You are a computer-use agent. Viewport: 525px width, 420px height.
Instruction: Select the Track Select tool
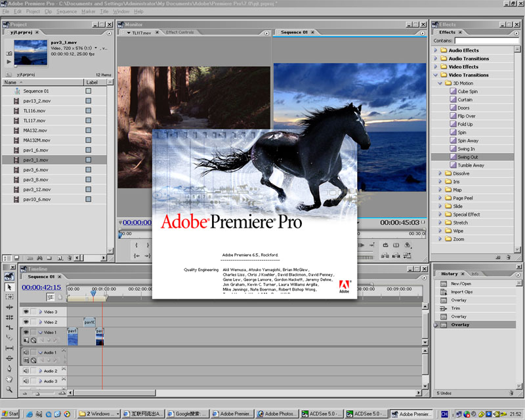point(9,297)
